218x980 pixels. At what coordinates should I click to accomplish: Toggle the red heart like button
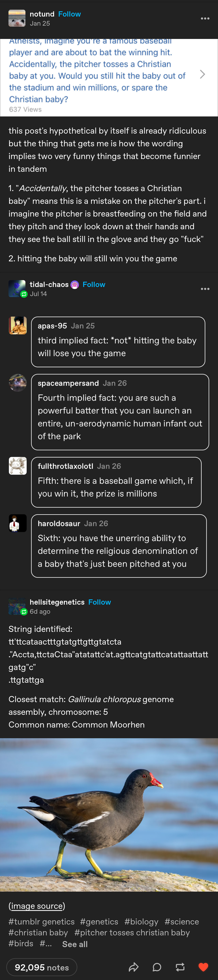203,967
